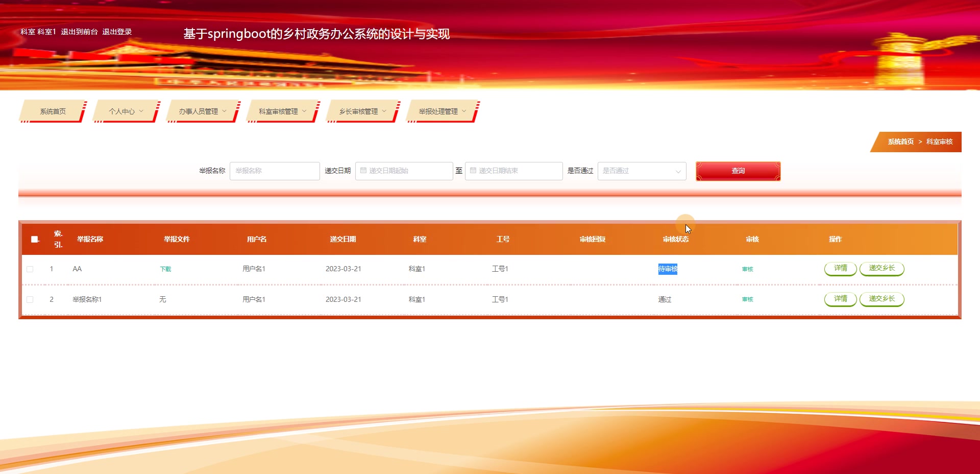Click the 用户名 column header

(x=257, y=239)
